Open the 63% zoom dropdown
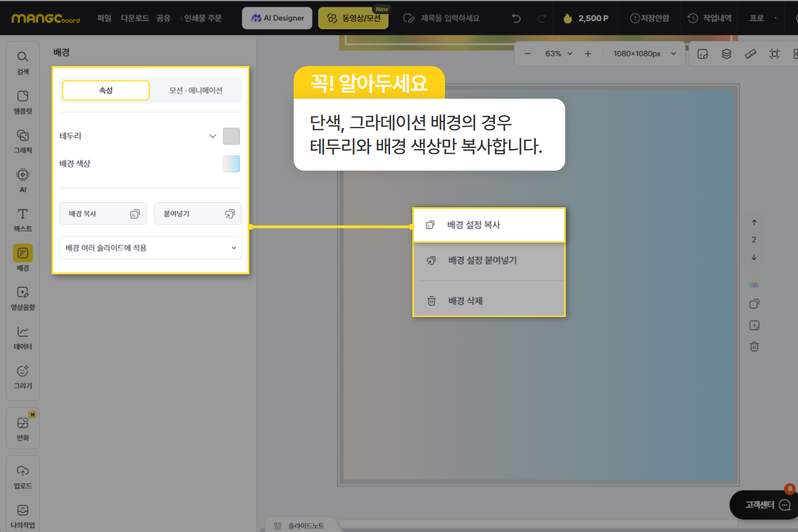This screenshot has width=798, height=532. (x=559, y=54)
